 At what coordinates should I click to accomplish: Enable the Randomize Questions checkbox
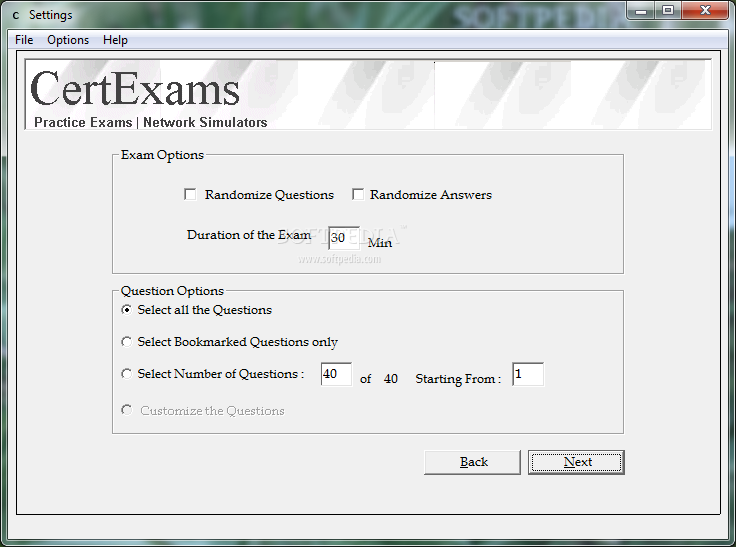tap(190, 194)
